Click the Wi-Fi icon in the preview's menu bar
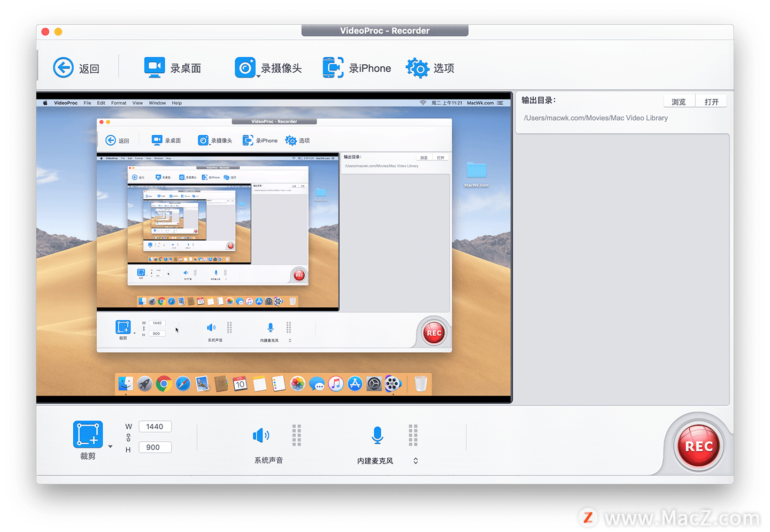 (x=423, y=103)
